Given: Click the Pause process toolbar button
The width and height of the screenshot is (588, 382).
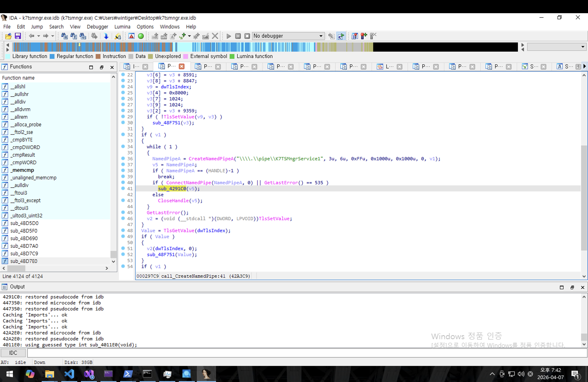Looking at the screenshot, I should 238,36.
